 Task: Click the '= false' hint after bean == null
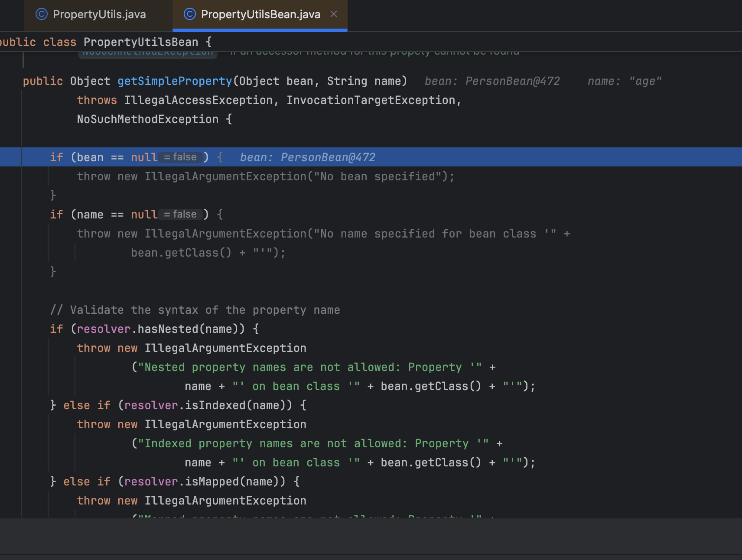coord(180,157)
